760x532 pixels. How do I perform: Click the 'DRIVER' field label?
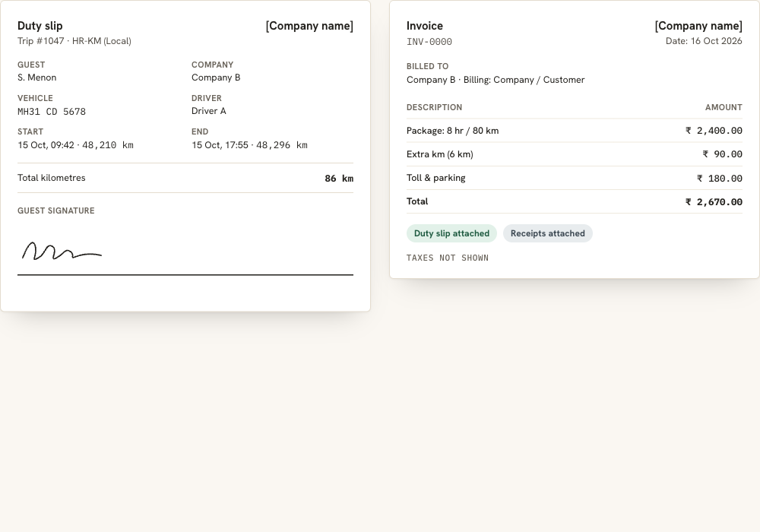(x=207, y=98)
